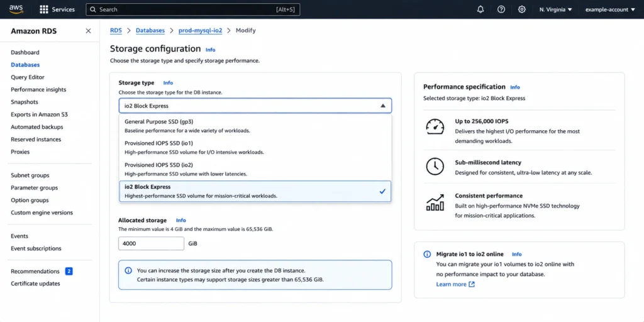Open Info link beside Storage configuration
The height and width of the screenshot is (322, 644).
(210, 50)
